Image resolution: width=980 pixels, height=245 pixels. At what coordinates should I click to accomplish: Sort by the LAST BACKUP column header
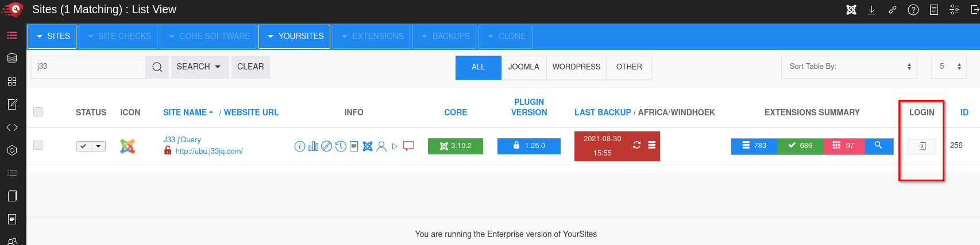pos(603,113)
